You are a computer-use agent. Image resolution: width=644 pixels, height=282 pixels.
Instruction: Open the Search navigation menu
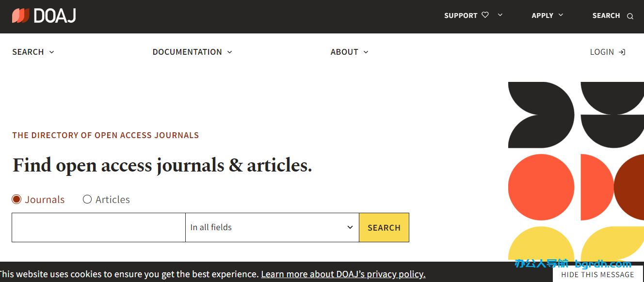click(33, 52)
